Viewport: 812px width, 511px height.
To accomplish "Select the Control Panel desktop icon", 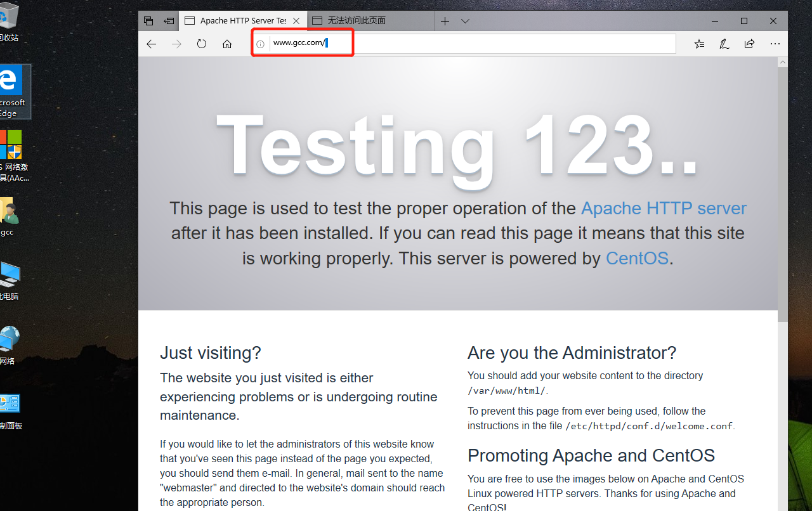I will tap(10, 411).
